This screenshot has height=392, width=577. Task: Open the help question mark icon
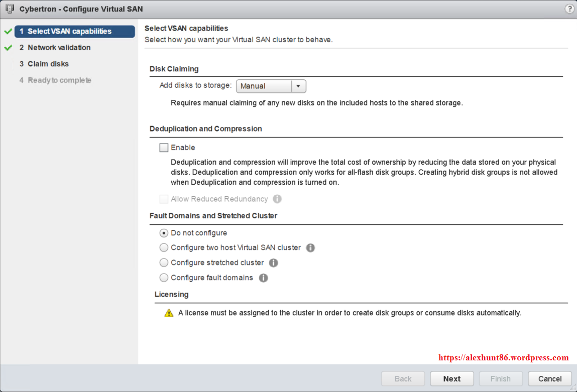click(569, 9)
